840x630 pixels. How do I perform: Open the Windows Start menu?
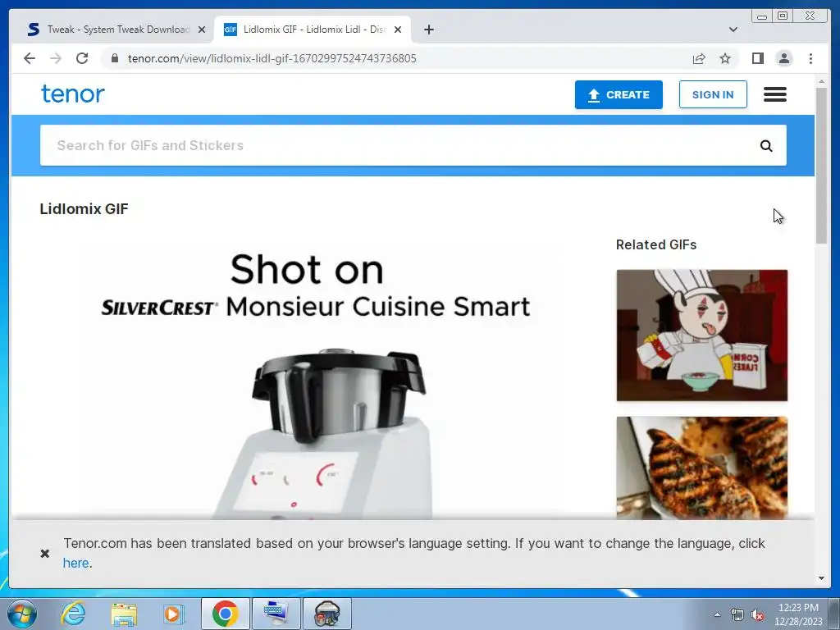point(22,614)
